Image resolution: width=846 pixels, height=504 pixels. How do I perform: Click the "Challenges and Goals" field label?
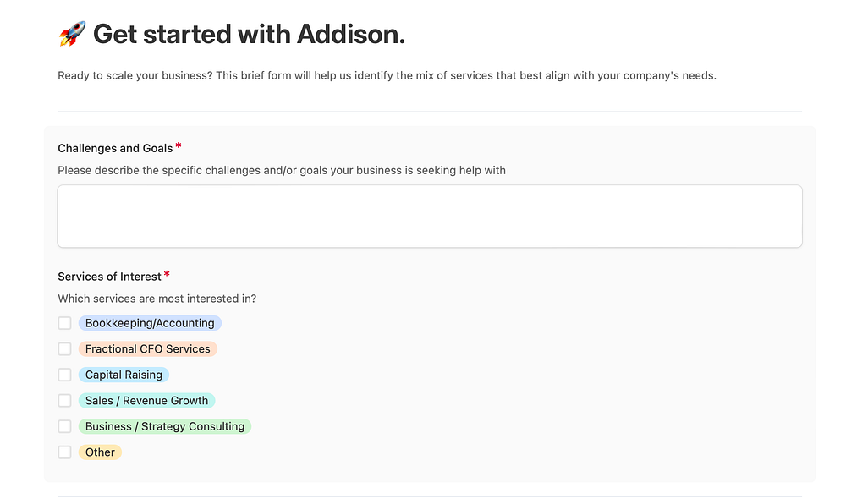tap(115, 148)
